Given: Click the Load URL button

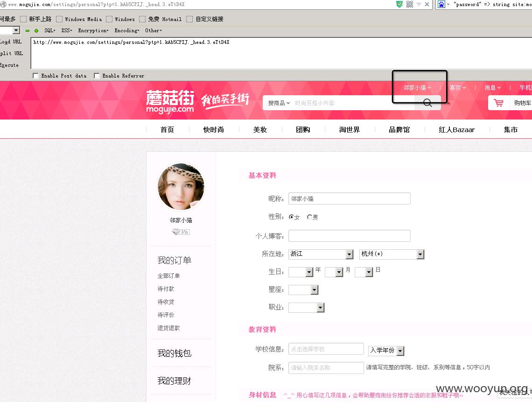Looking at the screenshot, I should coord(11,42).
